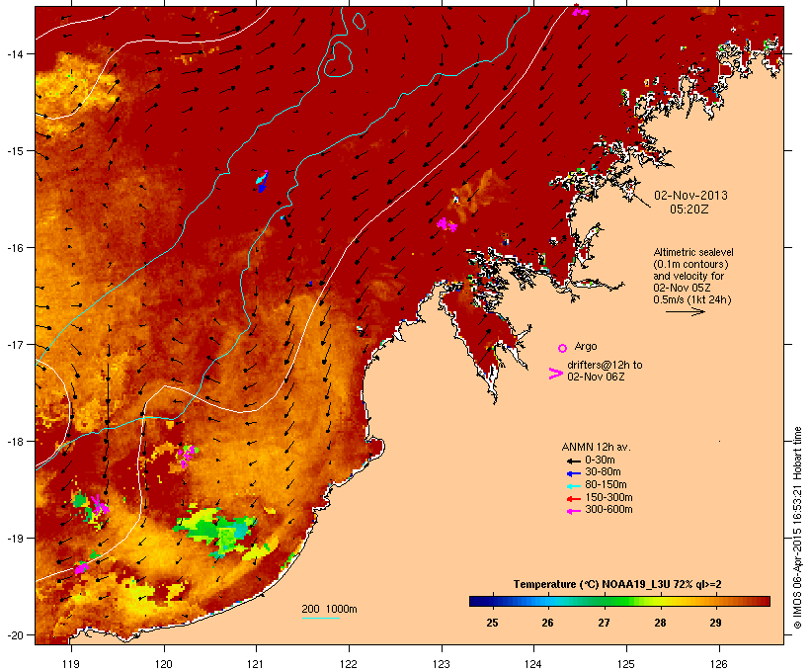Click the IMOS copyright timestamp text
810x672 pixels.
click(797, 528)
